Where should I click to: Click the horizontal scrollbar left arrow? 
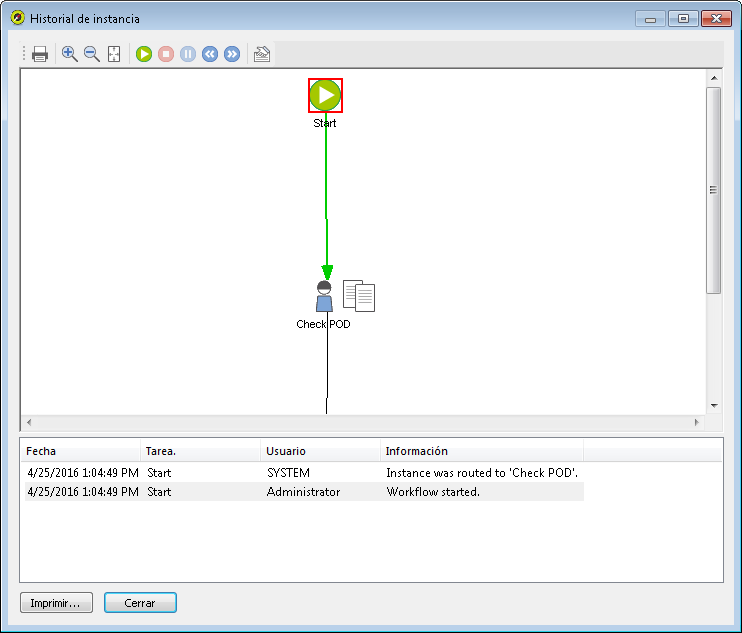(29, 422)
